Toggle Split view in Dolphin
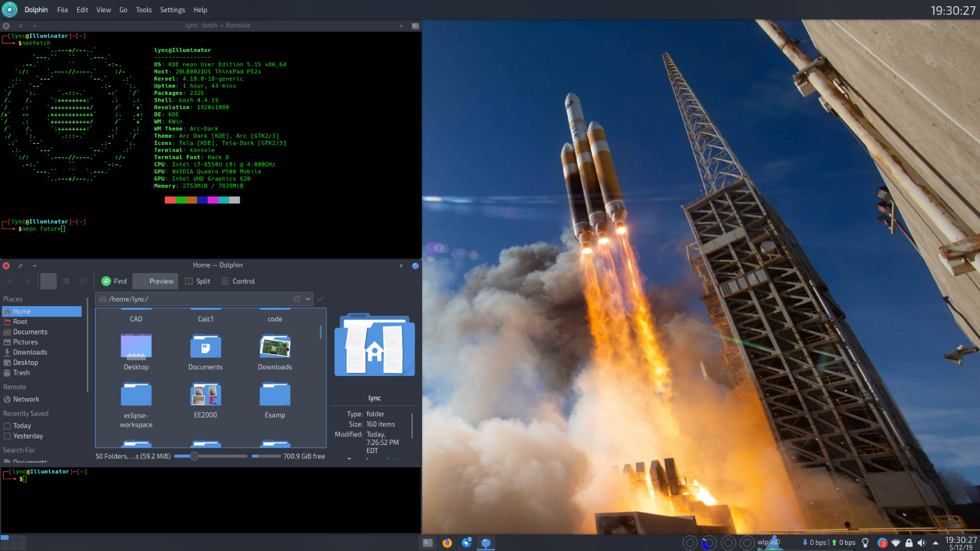This screenshot has width=980, height=551. (197, 281)
